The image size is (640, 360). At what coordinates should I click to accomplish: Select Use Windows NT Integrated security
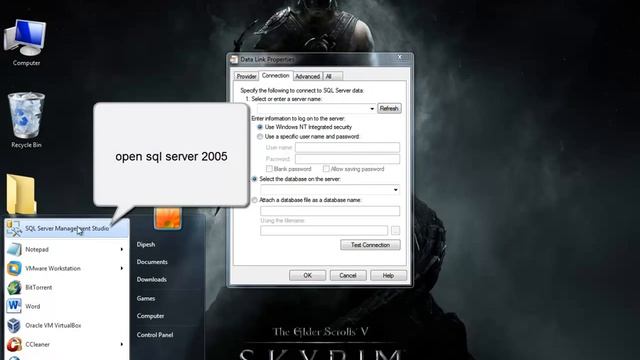tap(260, 127)
